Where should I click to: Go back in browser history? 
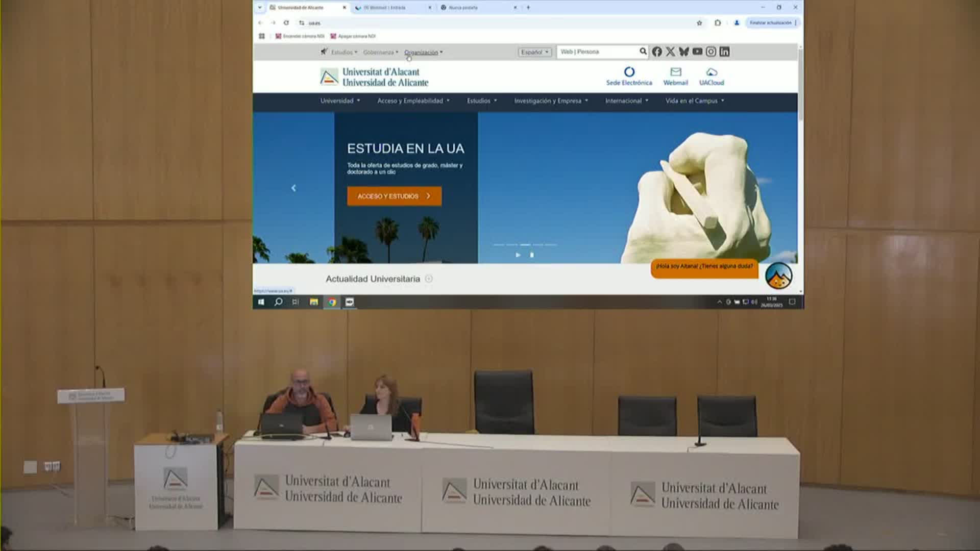(260, 23)
